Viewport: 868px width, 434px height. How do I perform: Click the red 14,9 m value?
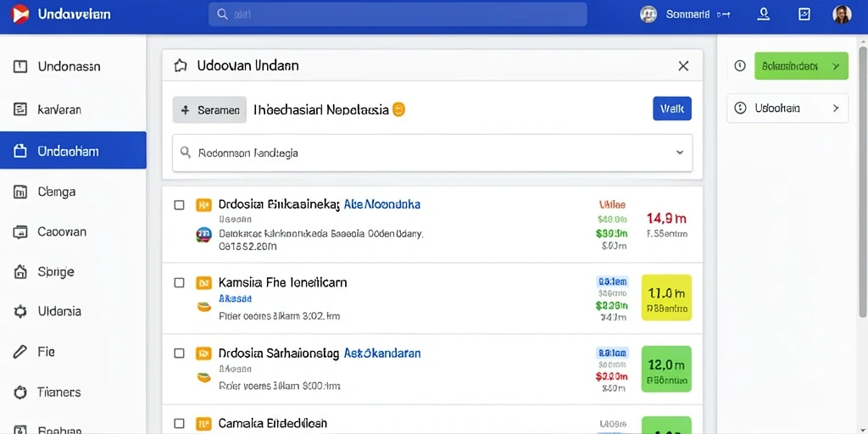point(666,218)
